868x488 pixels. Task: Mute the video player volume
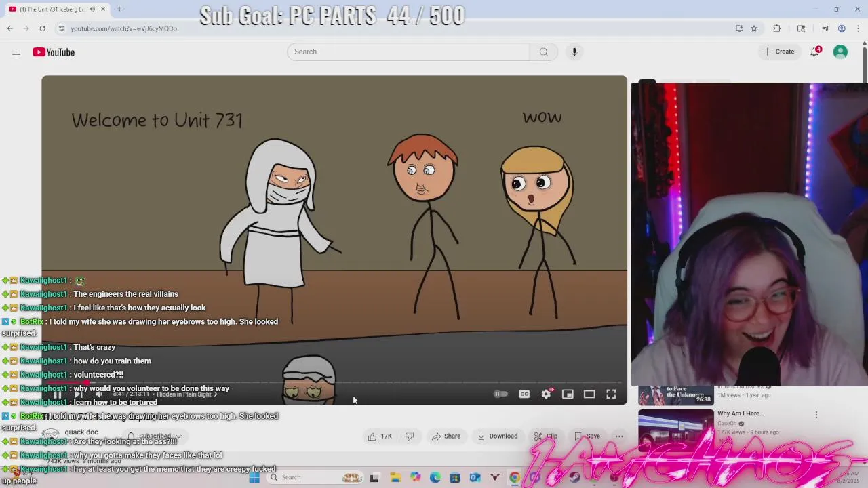click(99, 394)
